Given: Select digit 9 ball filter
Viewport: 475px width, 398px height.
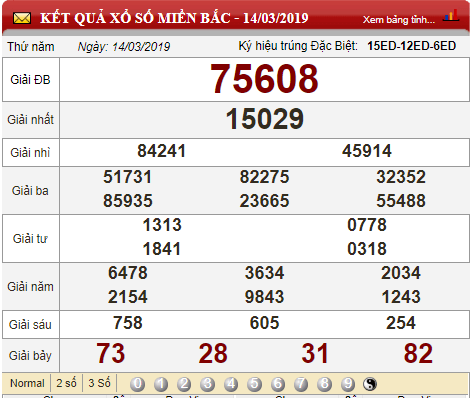Looking at the screenshot, I should coord(348,384).
